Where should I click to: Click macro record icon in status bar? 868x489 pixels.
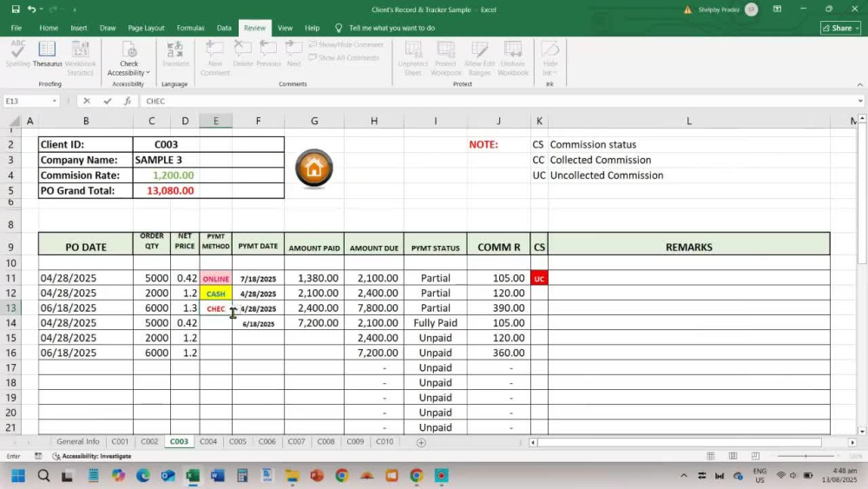(38, 456)
